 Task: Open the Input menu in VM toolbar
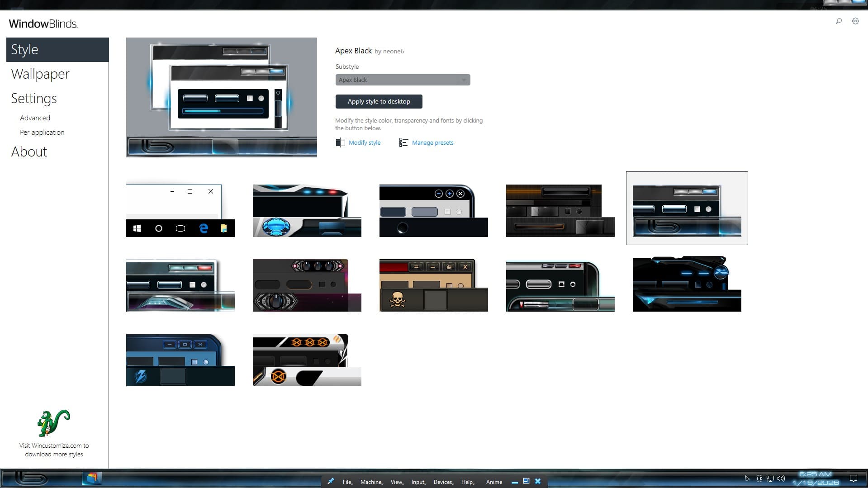tap(418, 482)
